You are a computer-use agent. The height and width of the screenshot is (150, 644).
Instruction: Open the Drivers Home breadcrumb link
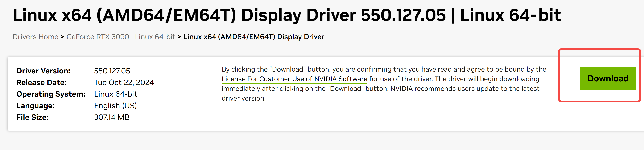coord(35,37)
